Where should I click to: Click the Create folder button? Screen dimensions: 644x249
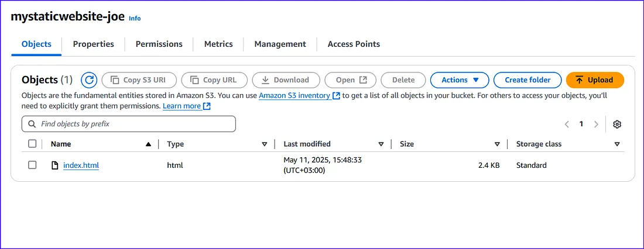[527, 80]
